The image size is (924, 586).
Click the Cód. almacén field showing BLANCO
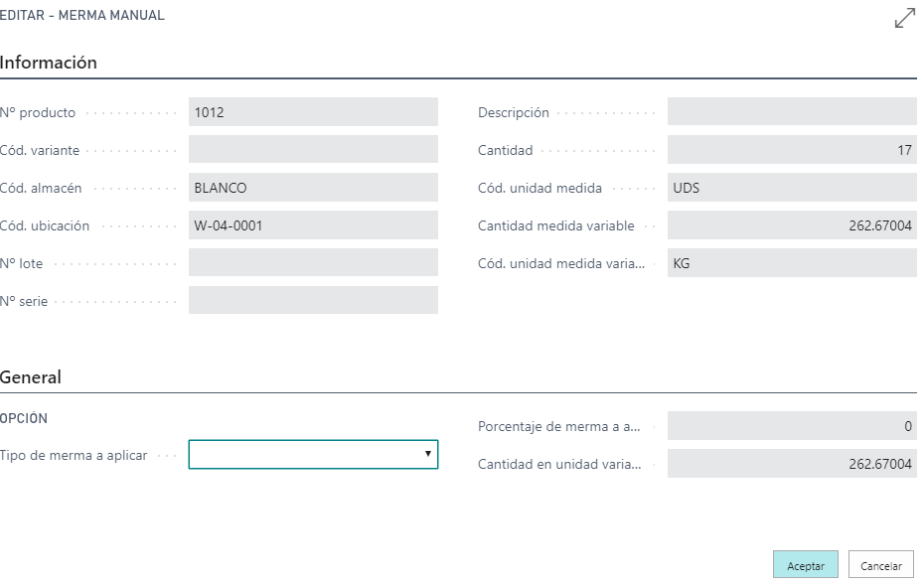tap(313, 188)
